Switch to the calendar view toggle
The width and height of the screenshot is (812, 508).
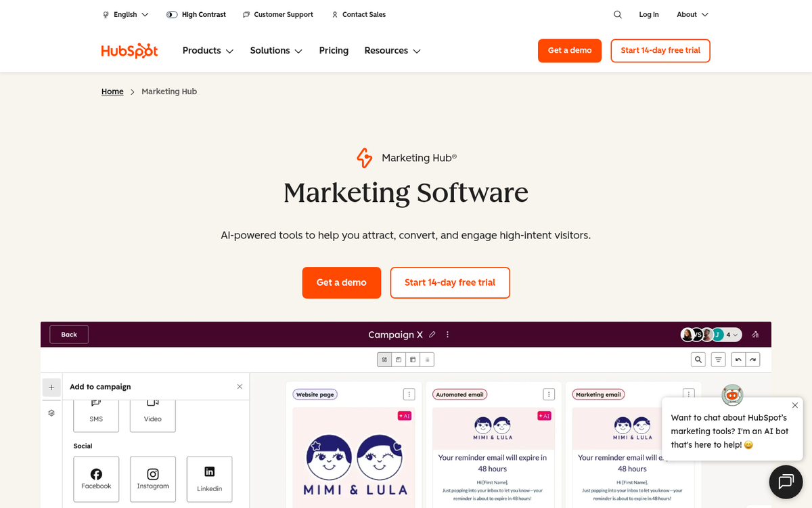[x=399, y=359]
